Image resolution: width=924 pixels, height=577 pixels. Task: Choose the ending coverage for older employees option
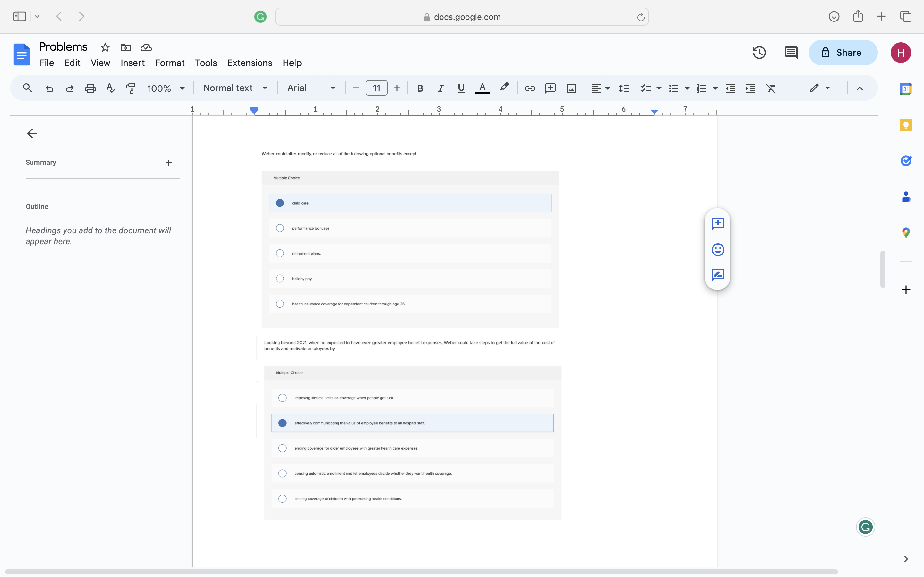coord(282,448)
